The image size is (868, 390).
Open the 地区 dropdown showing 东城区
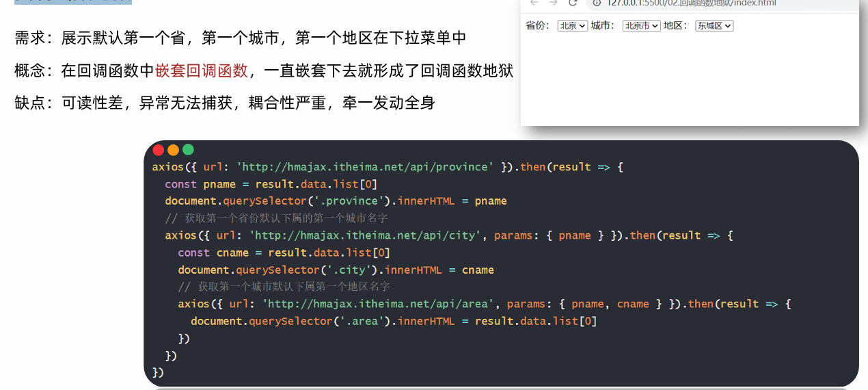coord(714,26)
